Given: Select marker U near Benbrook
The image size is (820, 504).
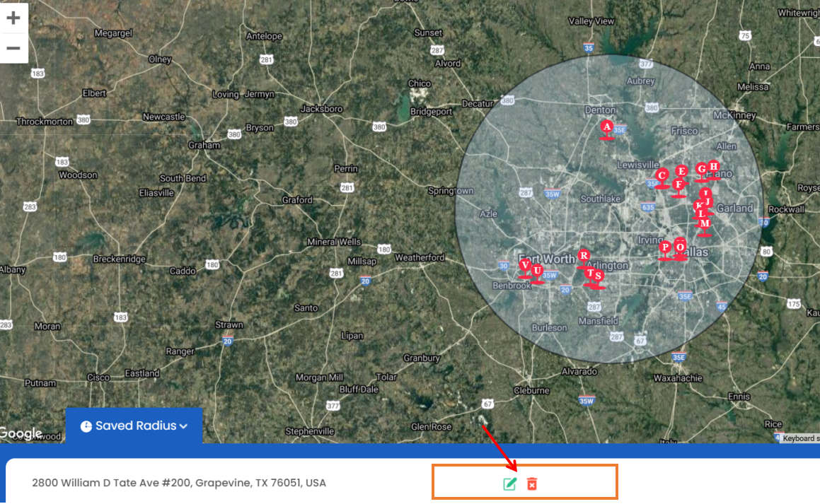Looking at the screenshot, I should click(537, 271).
